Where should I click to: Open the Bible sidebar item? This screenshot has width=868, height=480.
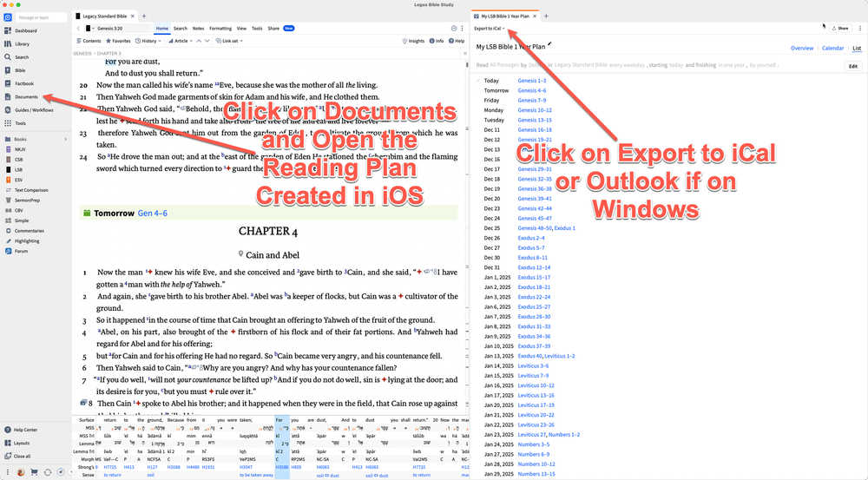point(16,70)
